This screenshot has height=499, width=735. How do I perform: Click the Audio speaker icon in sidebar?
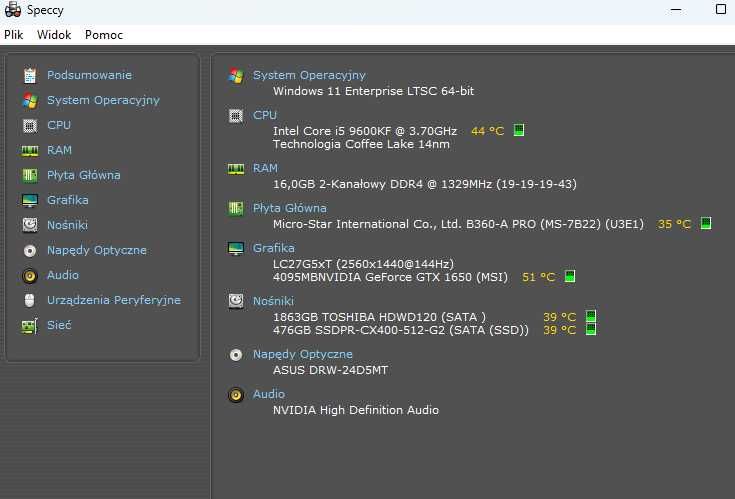pos(30,276)
